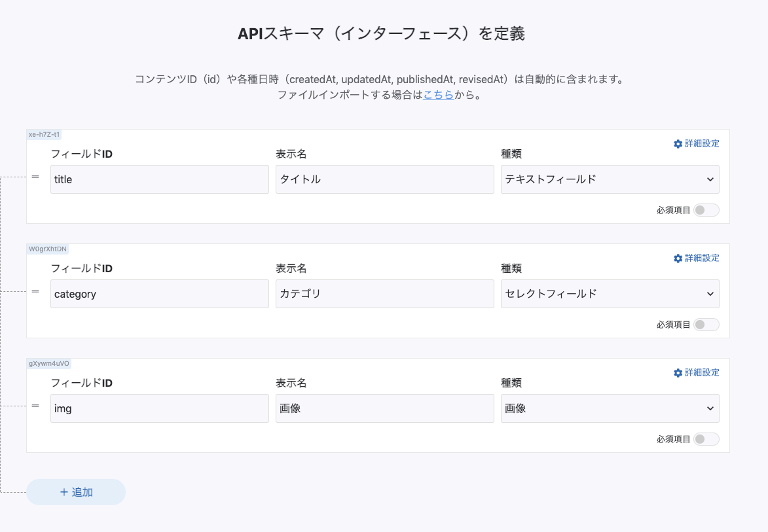Open the テキストフィールド type dropdown
This screenshot has width=768, height=532.
click(610, 179)
